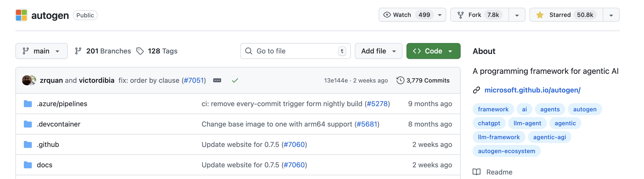The width and height of the screenshot is (644, 179).
Task: Click the folder icon for docs
Action: pos(28,165)
